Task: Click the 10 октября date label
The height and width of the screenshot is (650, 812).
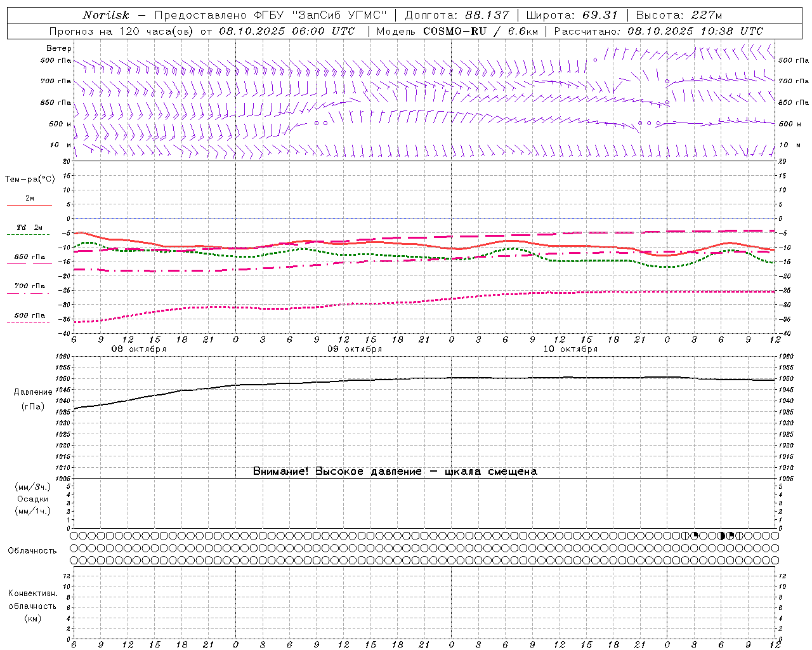Action: (570, 349)
